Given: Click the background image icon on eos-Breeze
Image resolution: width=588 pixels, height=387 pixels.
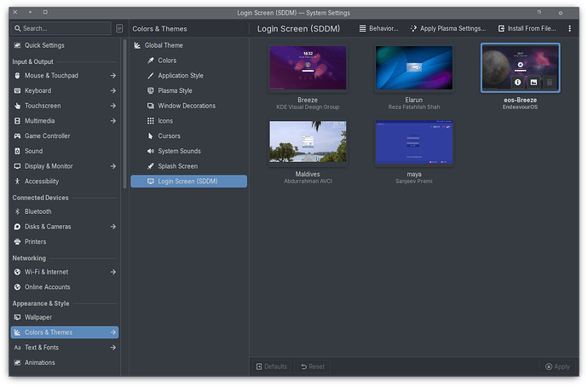Looking at the screenshot, I should (533, 83).
